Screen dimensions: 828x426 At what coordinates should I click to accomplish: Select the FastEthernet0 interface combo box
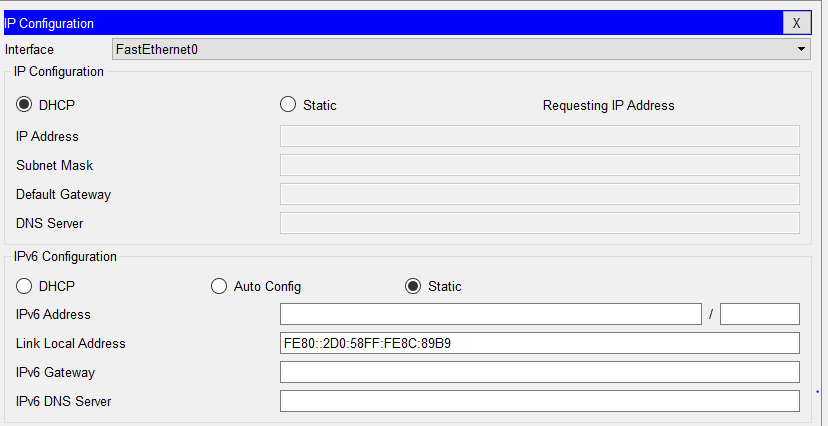(455, 49)
